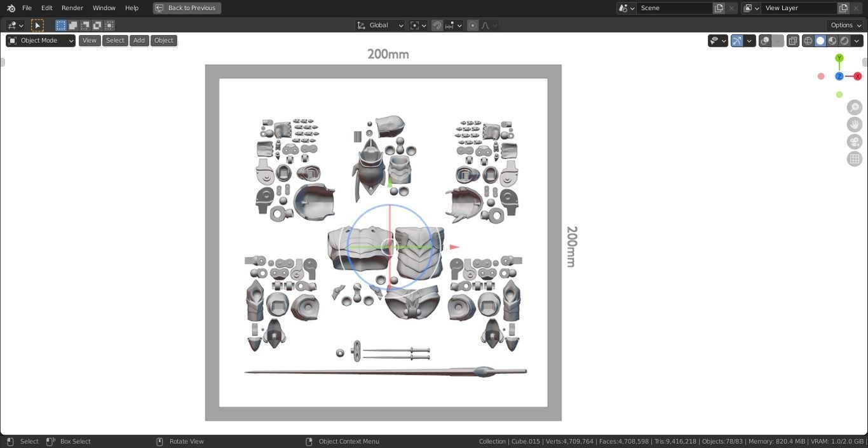Choose Invert existing selection mode
This screenshot has height=448, width=868.
pos(97,25)
